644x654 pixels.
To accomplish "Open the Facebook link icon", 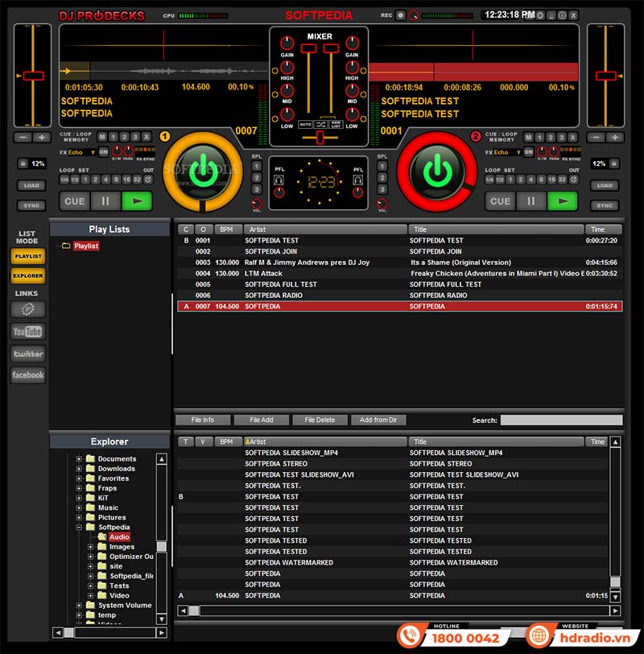I will click(28, 375).
